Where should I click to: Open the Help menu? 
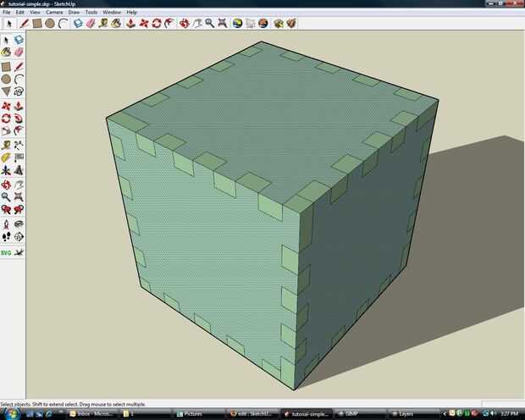coord(131,13)
